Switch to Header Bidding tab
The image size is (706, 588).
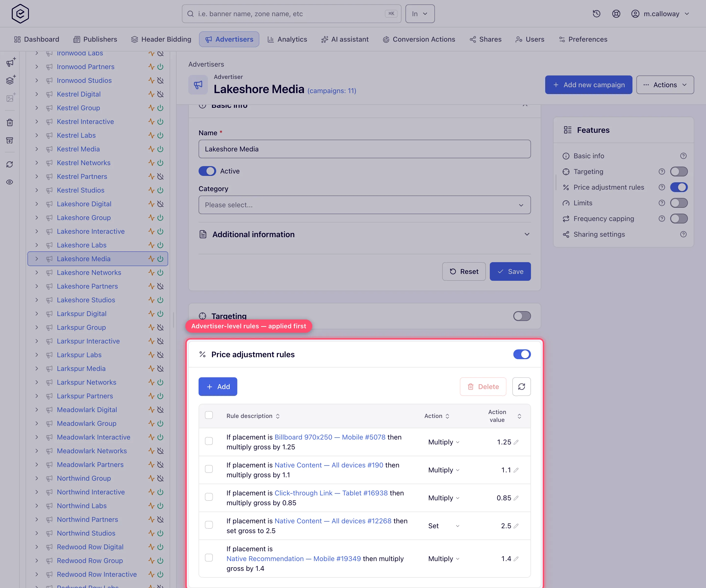(x=161, y=39)
